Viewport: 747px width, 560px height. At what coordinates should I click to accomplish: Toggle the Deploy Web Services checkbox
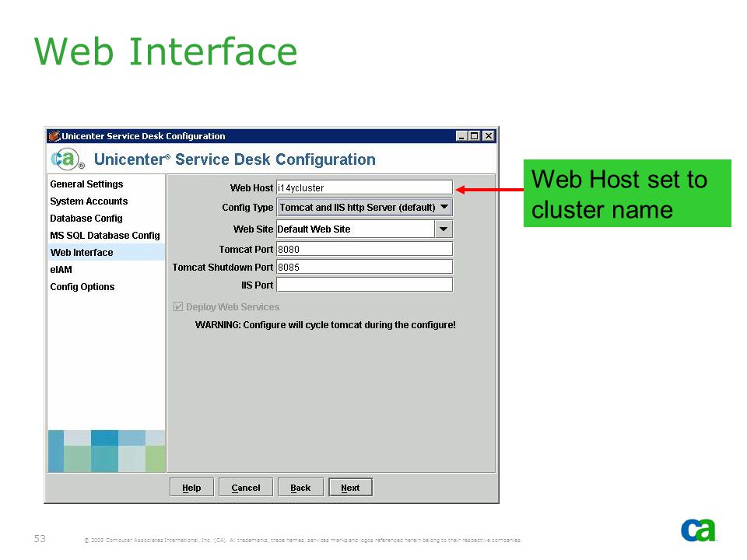[x=178, y=306]
